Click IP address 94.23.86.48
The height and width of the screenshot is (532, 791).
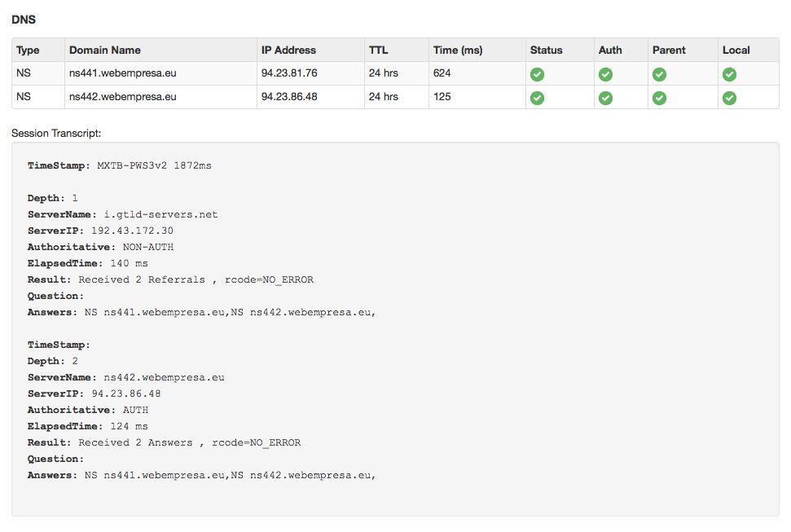click(289, 96)
